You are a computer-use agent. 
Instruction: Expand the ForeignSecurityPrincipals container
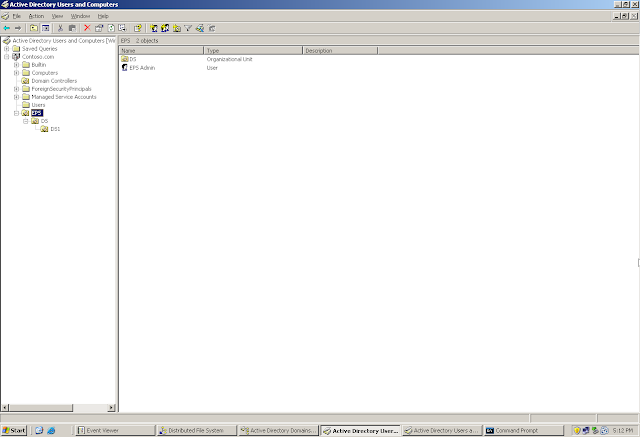pyautogui.click(x=16, y=89)
